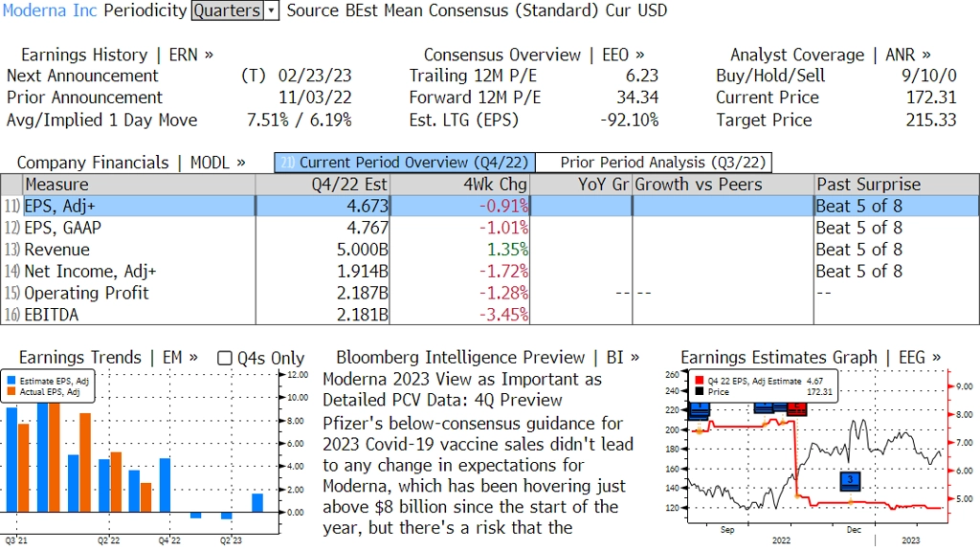The width and height of the screenshot is (980, 549).
Task: Click the Measure column header
Action: [x=140, y=185]
